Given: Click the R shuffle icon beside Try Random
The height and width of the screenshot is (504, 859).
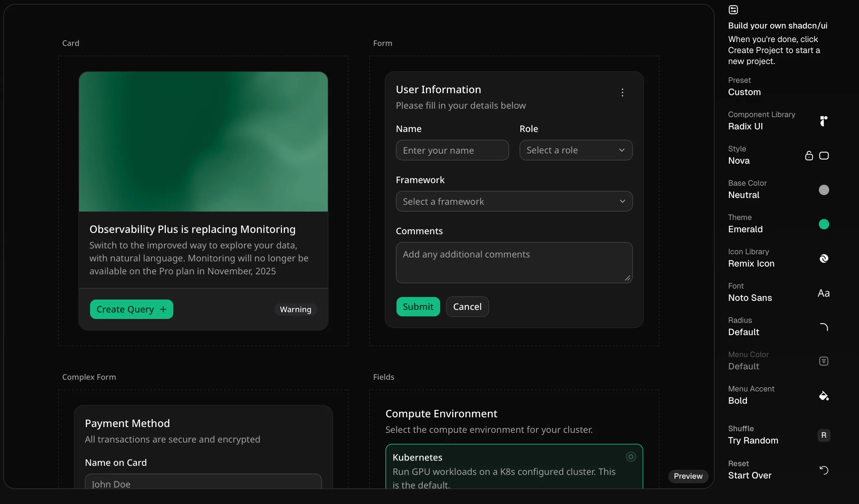Looking at the screenshot, I should [824, 435].
